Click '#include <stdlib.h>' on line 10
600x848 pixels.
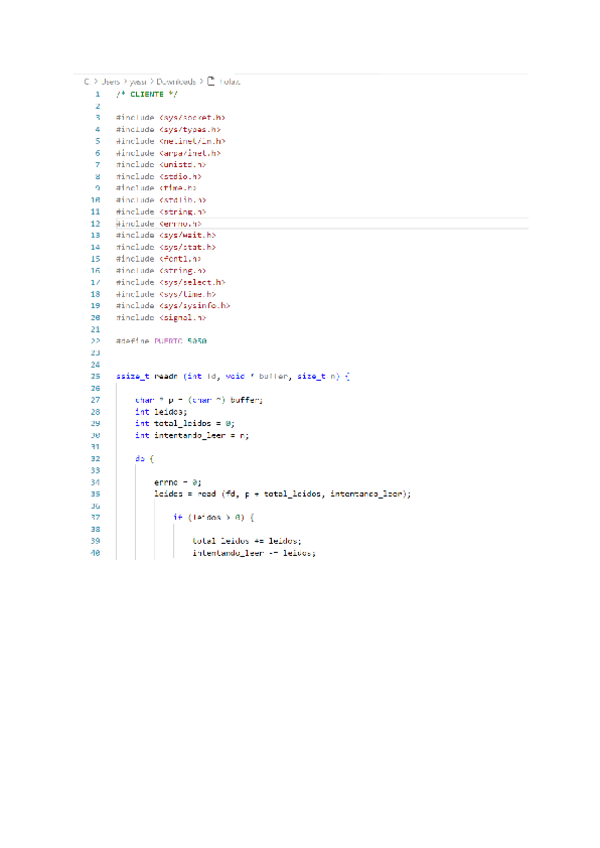161,200
